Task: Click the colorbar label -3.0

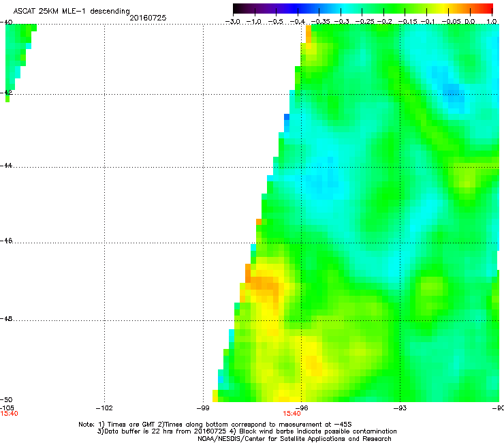Action: point(233,22)
